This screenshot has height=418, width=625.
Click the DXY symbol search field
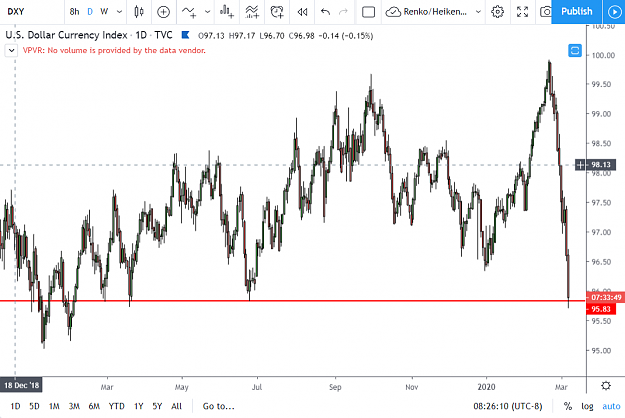tap(32, 12)
